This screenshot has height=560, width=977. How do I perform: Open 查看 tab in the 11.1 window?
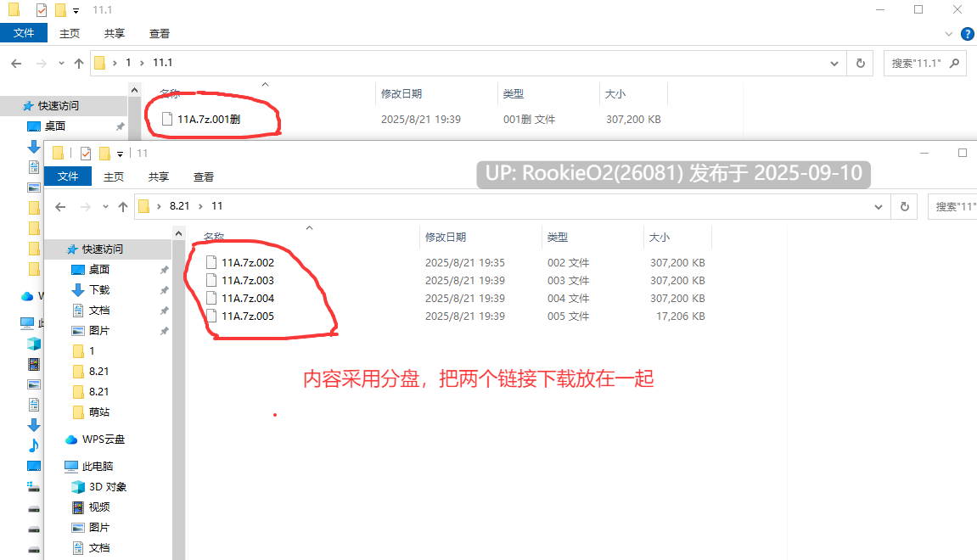[159, 34]
